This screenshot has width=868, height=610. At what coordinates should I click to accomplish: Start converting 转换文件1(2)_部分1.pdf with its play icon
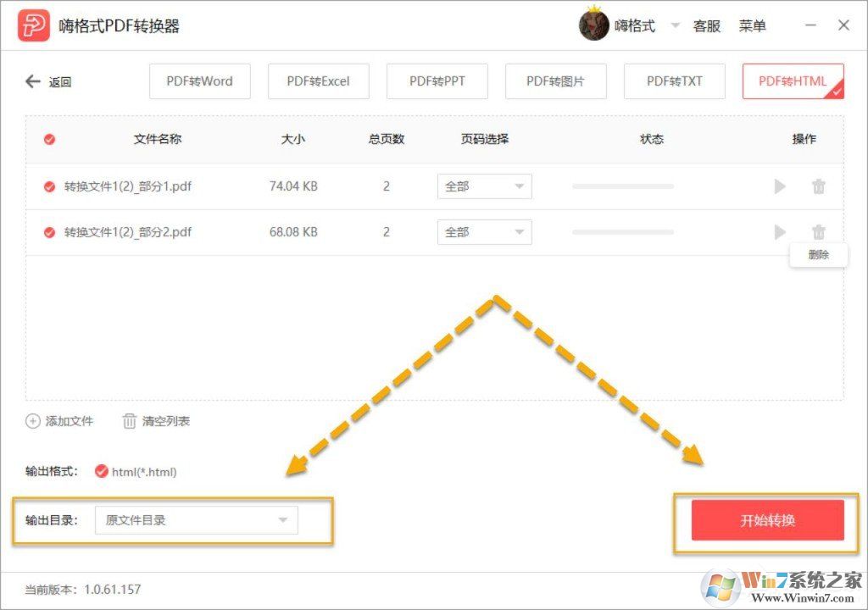pos(780,186)
